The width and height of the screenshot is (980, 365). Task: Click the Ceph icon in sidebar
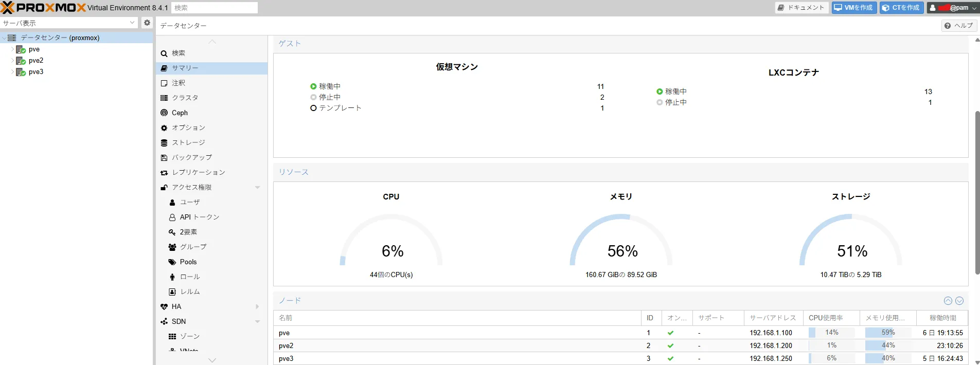tap(164, 113)
